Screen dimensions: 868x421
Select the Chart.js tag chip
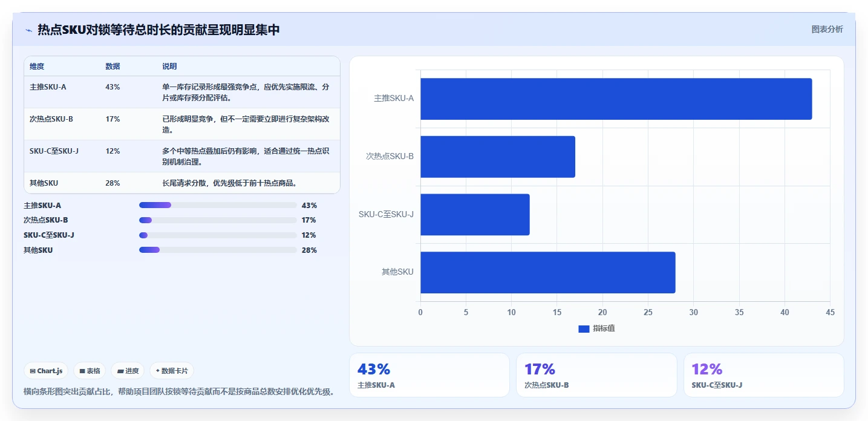coord(46,371)
